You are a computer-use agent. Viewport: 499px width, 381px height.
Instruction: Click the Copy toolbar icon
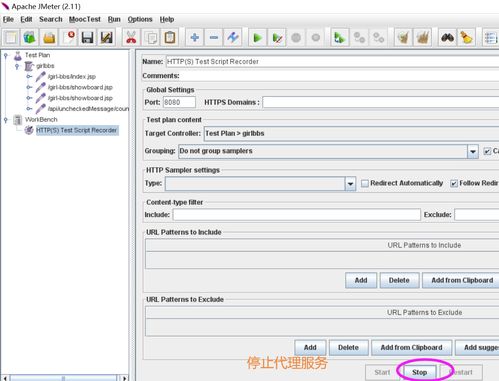point(151,37)
